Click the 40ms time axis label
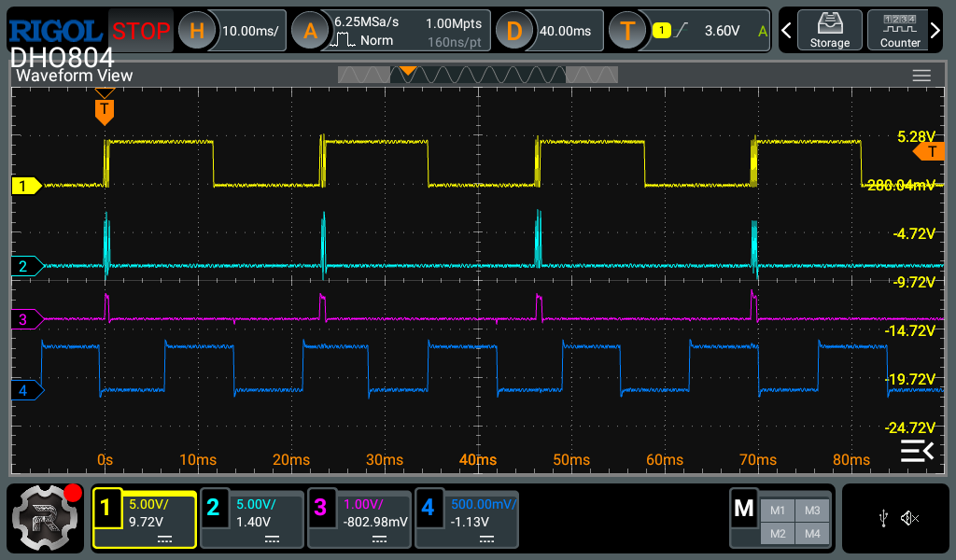Image resolution: width=956 pixels, height=560 pixels. [478, 460]
